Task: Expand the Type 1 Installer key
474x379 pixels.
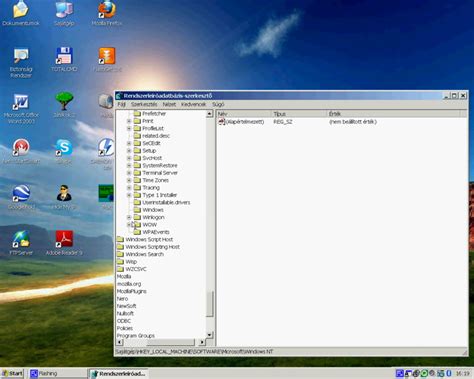Action: click(129, 195)
